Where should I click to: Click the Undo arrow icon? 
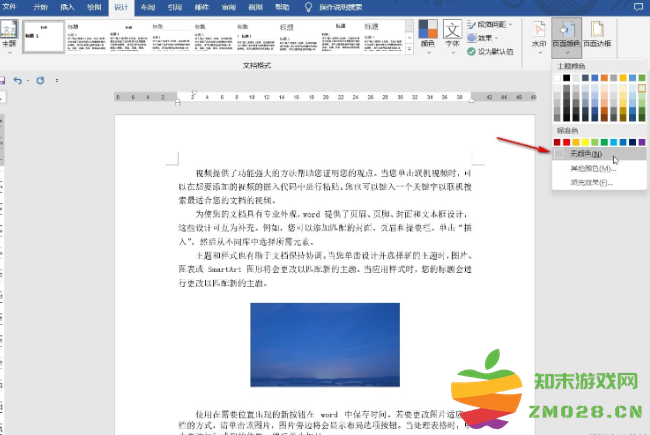pos(17,80)
